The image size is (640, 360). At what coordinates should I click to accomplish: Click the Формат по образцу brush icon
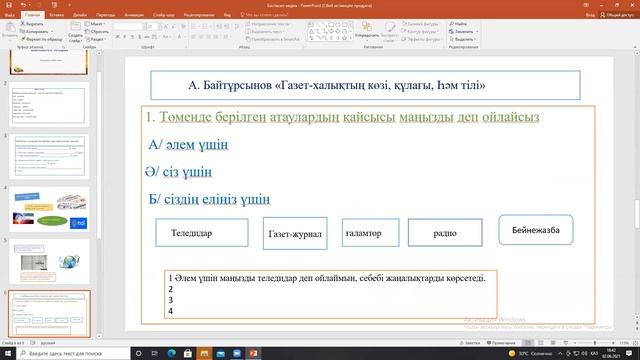(23, 39)
